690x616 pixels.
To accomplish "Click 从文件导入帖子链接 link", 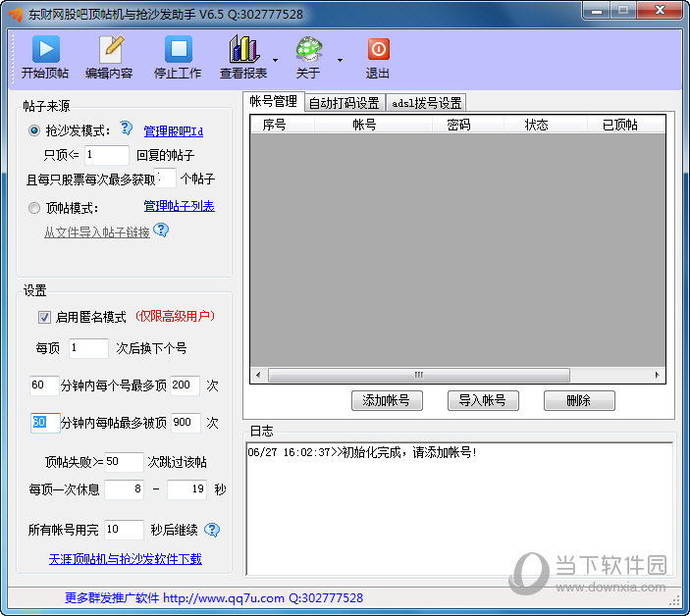I will tap(97, 231).
